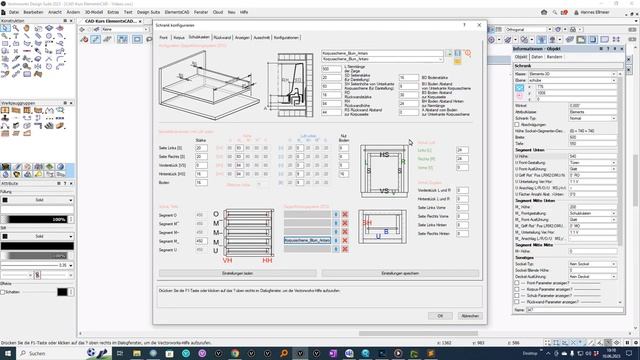Click Segment M_ value input field
Viewport: 640px width, 360px height.
point(201,241)
